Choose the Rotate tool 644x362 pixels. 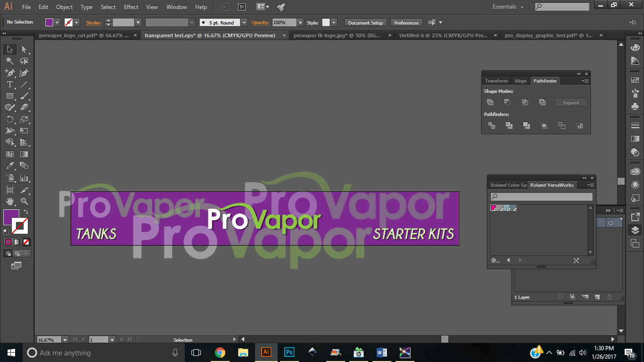tap(10, 119)
